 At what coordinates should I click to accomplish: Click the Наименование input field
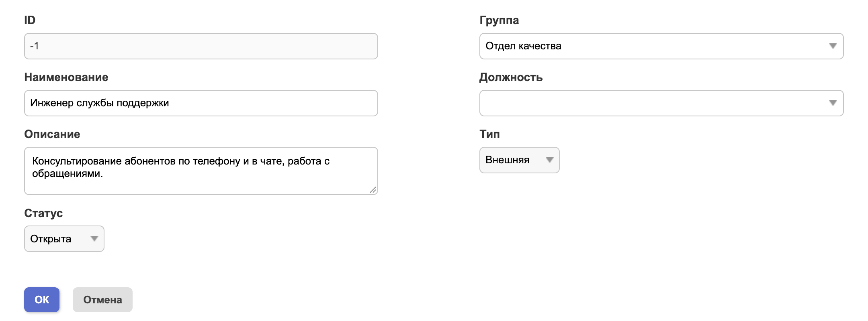coord(201,103)
